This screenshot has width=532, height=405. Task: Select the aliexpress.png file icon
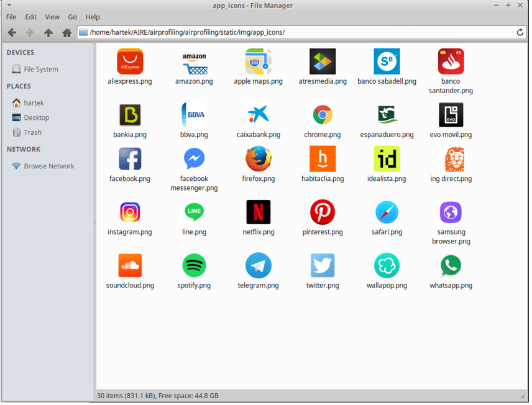tap(130, 61)
